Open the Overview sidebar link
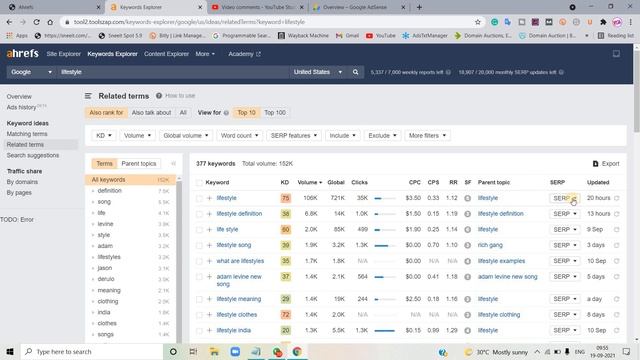The height and width of the screenshot is (360, 640). [19, 97]
